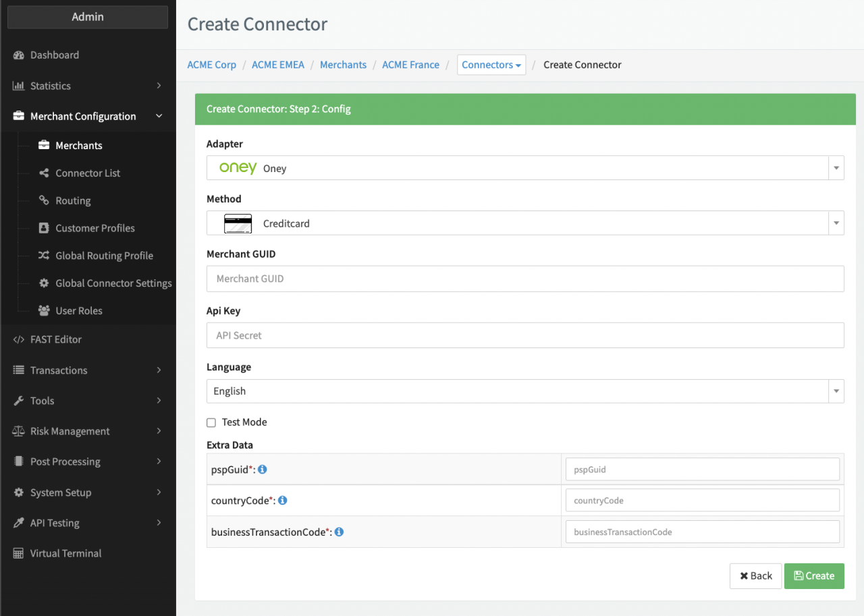
Task: Expand the Statistics sidebar menu
Action: tap(88, 86)
